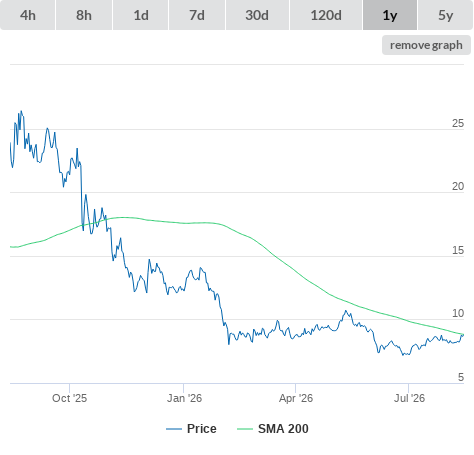This screenshot has width=474, height=455.
Task: Switch chart to 5y range
Action: 446,15
